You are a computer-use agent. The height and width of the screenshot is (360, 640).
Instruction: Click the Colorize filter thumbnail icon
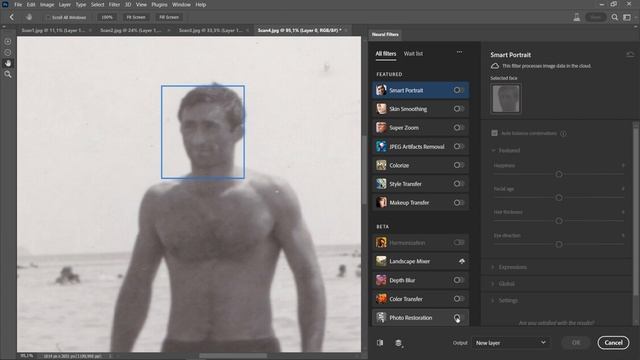381,165
